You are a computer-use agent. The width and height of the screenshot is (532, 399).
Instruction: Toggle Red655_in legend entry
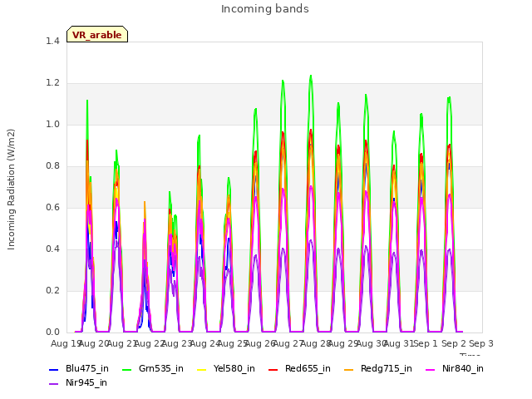299,368
